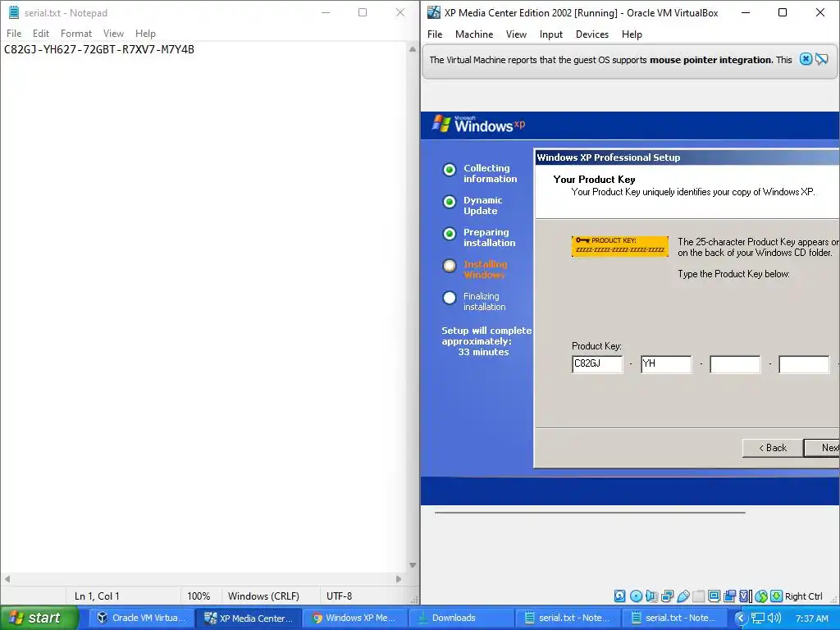The image size is (840, 630).
Task: Click the 100% zoom status bar entry
Action: point(199,596)
